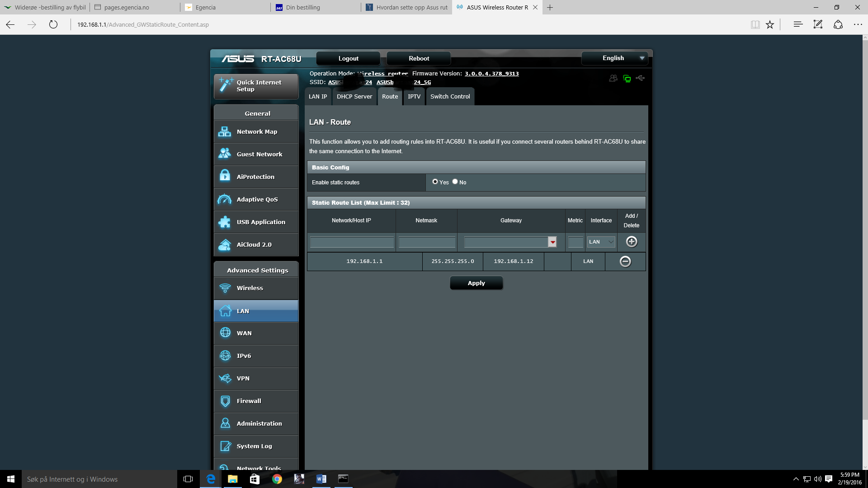Switch to DHCP Server tab
868x488 pixels.
354,96
